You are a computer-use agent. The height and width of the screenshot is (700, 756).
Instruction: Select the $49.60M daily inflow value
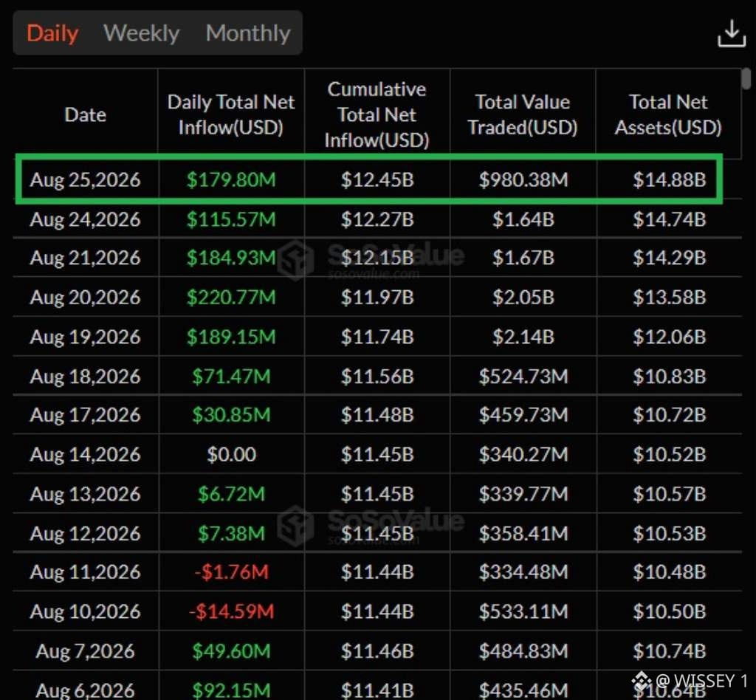click(231, 651)
